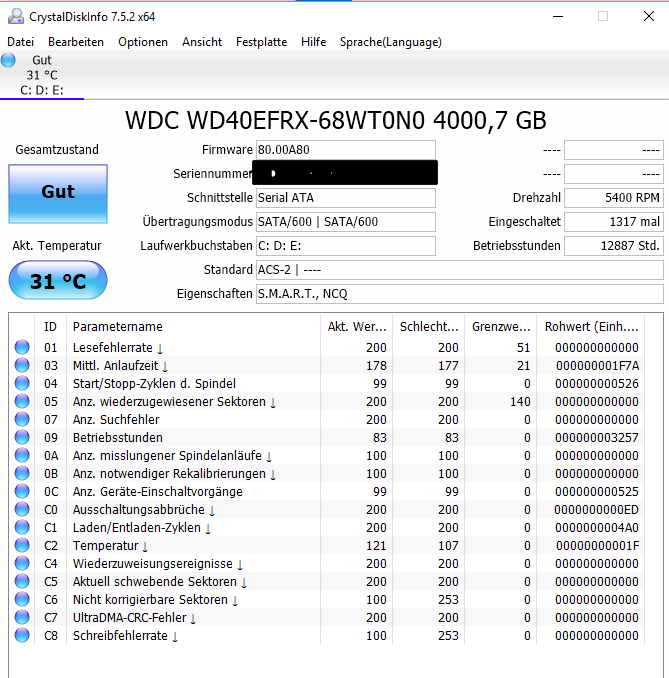Viewport: 669px width, 678px height.
Task: Click the 31 °C temperature button
Action: pyautogui.click(x=58, y=280)
